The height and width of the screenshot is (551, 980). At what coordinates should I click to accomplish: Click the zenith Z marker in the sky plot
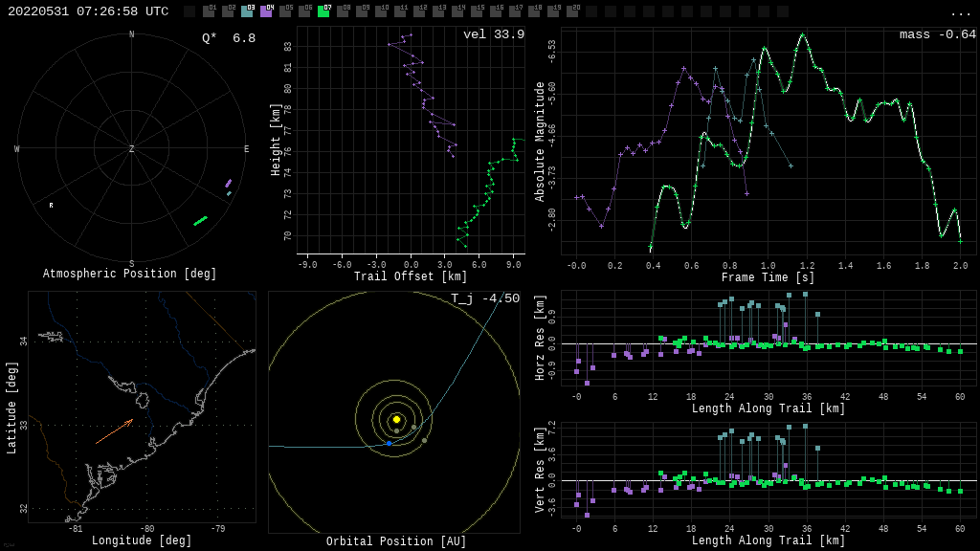132,149
